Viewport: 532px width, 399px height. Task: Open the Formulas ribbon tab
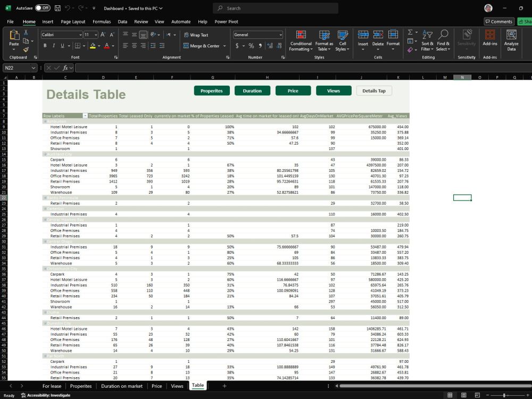pos(102,22)
